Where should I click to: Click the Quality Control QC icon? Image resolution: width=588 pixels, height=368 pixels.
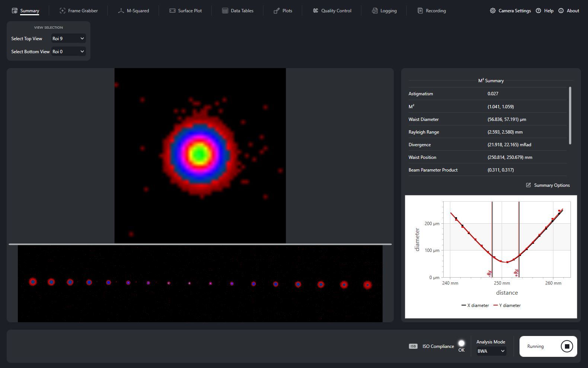pos(316,11)
